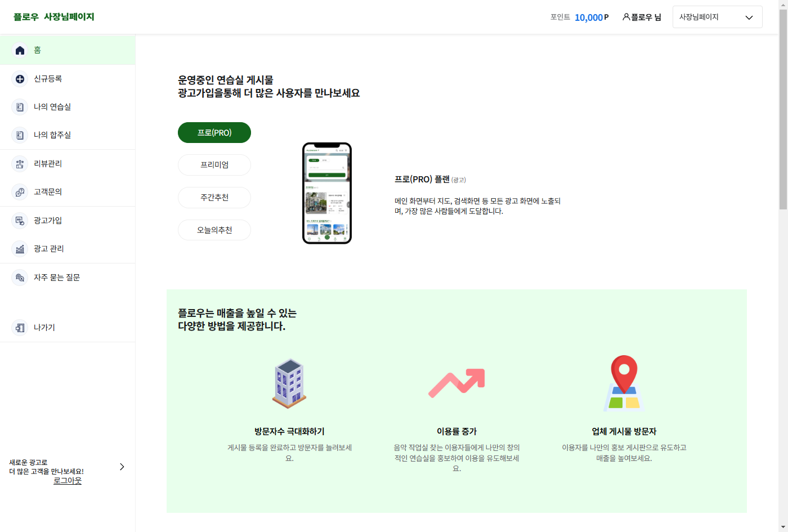Click the phone mockup preview image

coord(327,193)
